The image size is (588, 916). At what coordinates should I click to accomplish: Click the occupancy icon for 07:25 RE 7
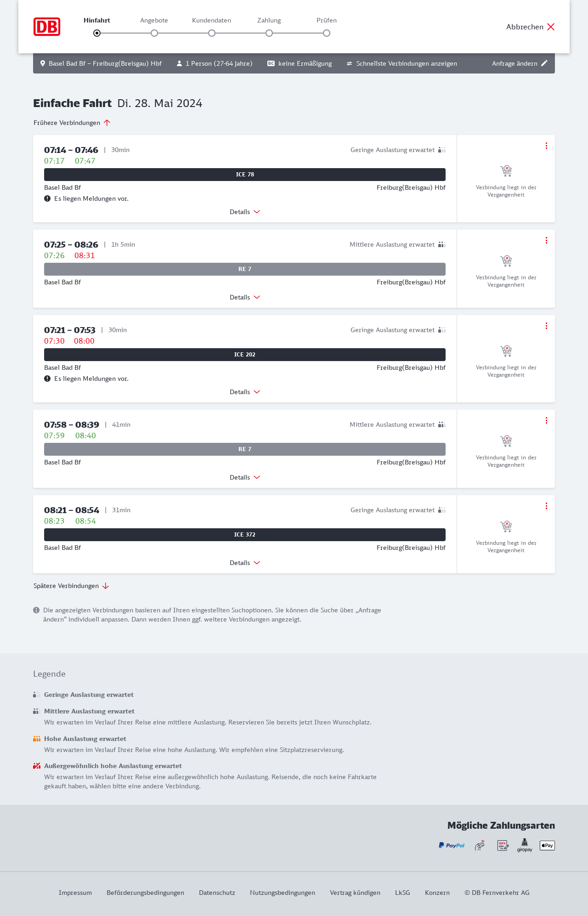(x=442, y=244)
